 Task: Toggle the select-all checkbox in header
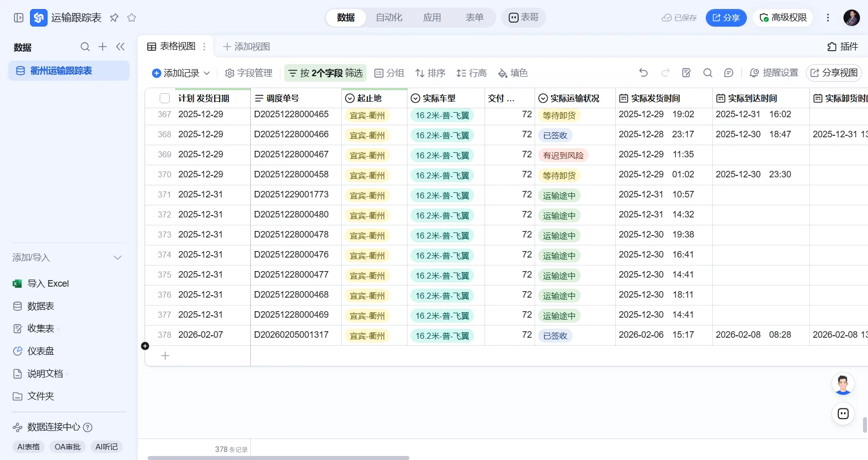165,98
